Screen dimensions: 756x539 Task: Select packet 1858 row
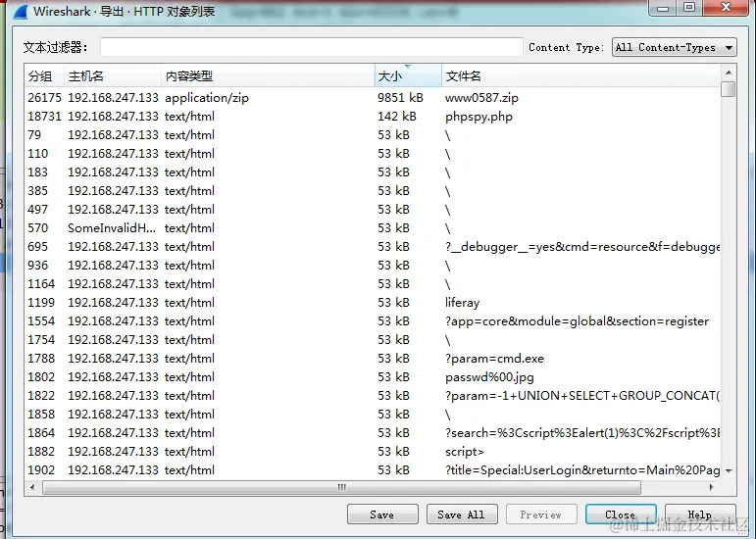[x=373, y=415]
